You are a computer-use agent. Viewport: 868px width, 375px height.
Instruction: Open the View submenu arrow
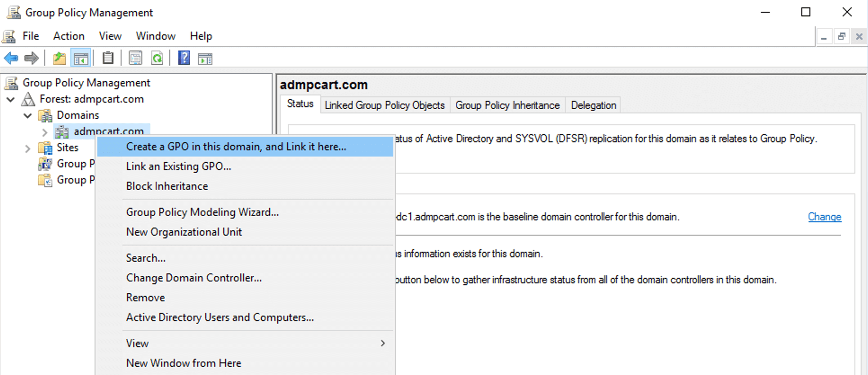point(383,344)
